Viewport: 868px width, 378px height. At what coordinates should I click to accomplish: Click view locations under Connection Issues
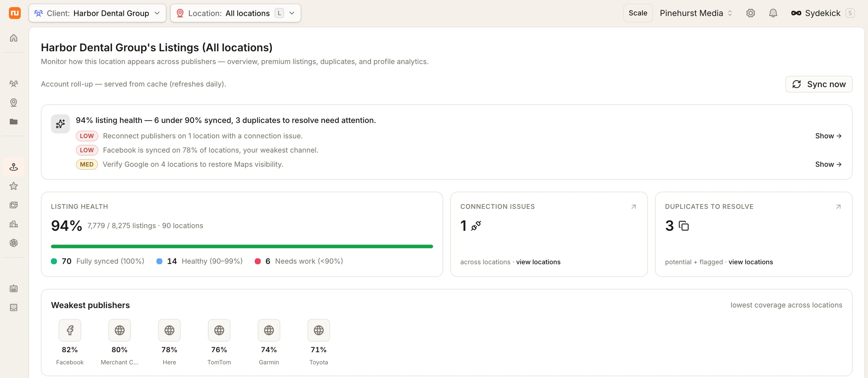pos(538,262)
